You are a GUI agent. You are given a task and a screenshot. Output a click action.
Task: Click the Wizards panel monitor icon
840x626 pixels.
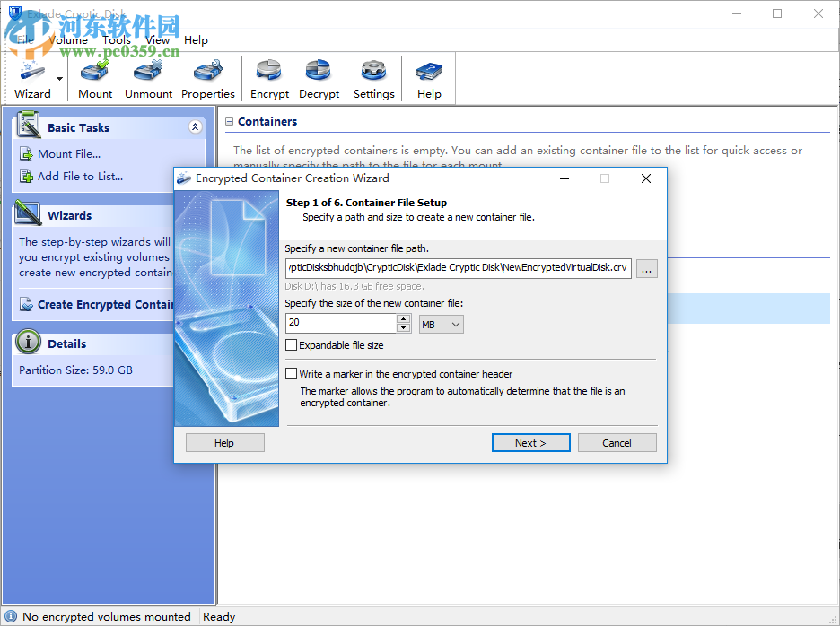[29, 213]
